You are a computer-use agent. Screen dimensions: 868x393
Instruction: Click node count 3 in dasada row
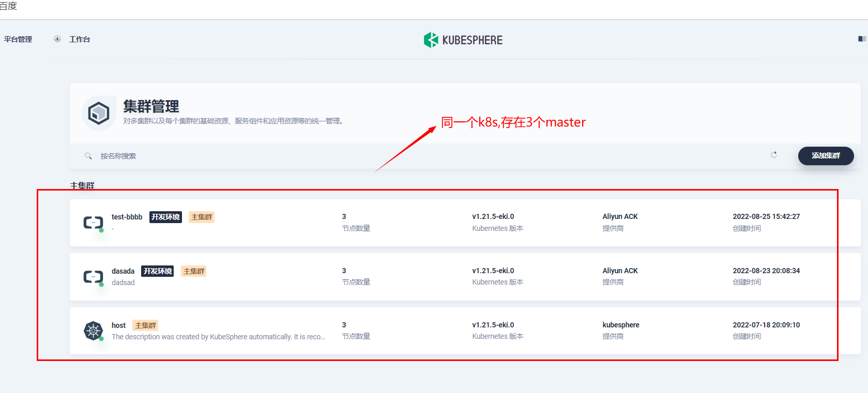(x=344, y=271)
